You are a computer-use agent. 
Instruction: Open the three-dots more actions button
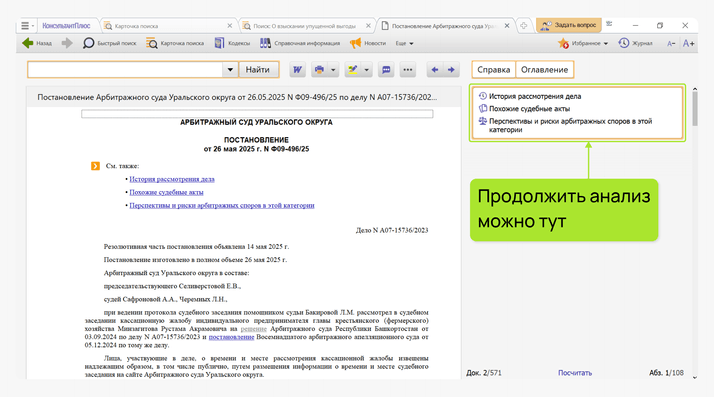(x=408, y=70)
